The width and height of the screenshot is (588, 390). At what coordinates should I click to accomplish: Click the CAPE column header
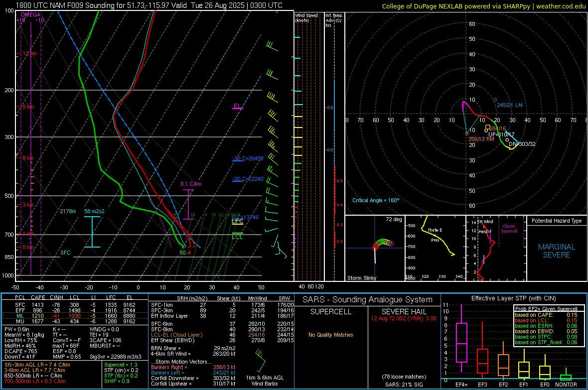pos(38,297)
